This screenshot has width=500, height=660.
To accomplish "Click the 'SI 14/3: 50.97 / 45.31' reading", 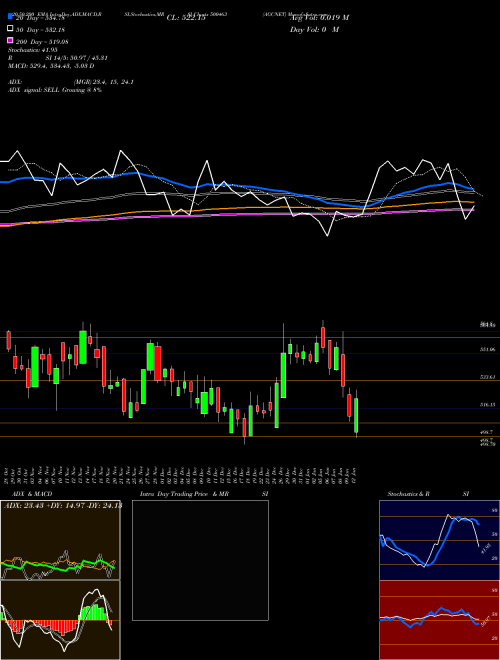I will [77, 58].
